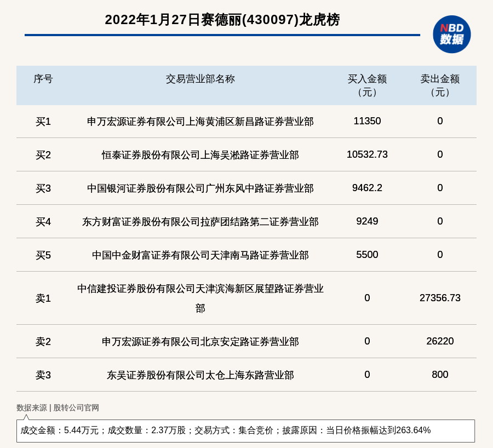Select 东方财富证券拉萨团结路第二证券营业部
493x448 pixels.
(x=200, y=222)
